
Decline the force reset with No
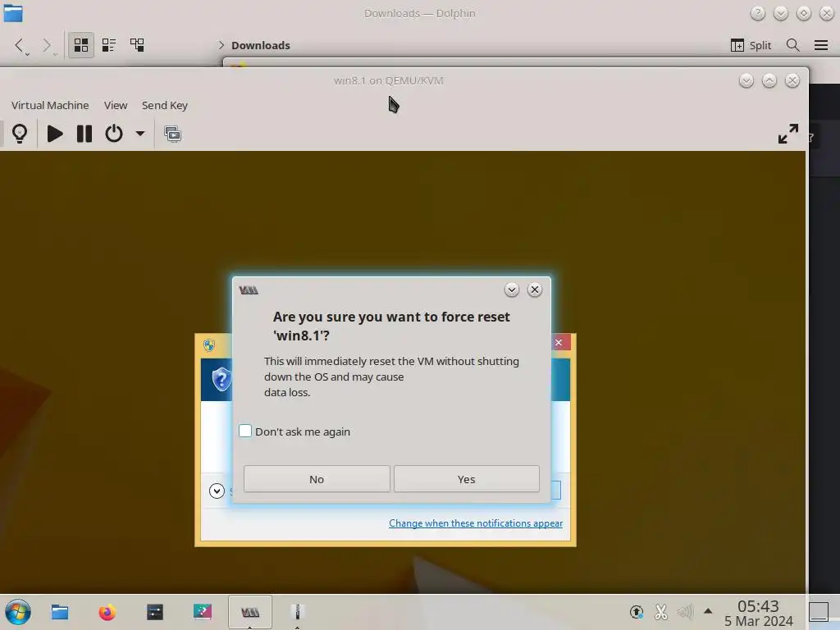317,479
